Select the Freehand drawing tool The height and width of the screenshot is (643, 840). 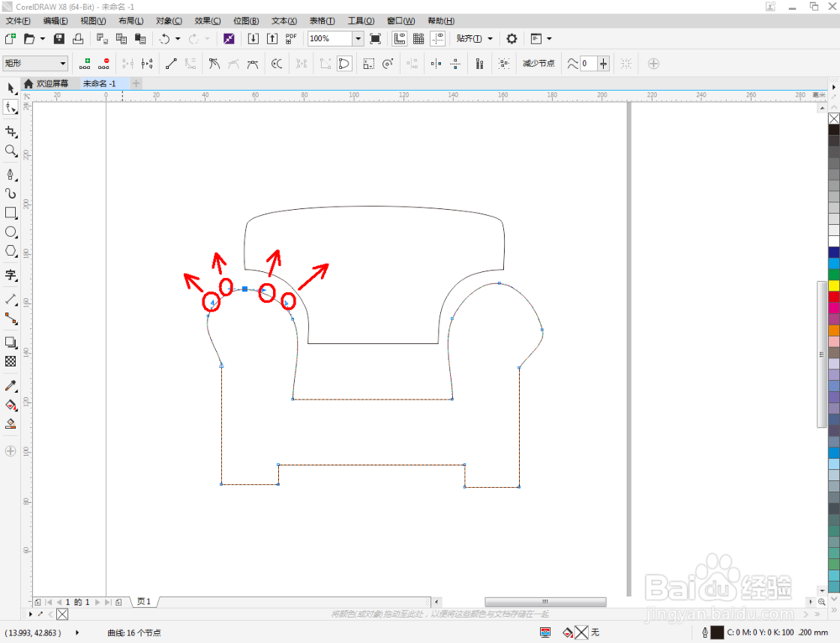coord(10,175)
